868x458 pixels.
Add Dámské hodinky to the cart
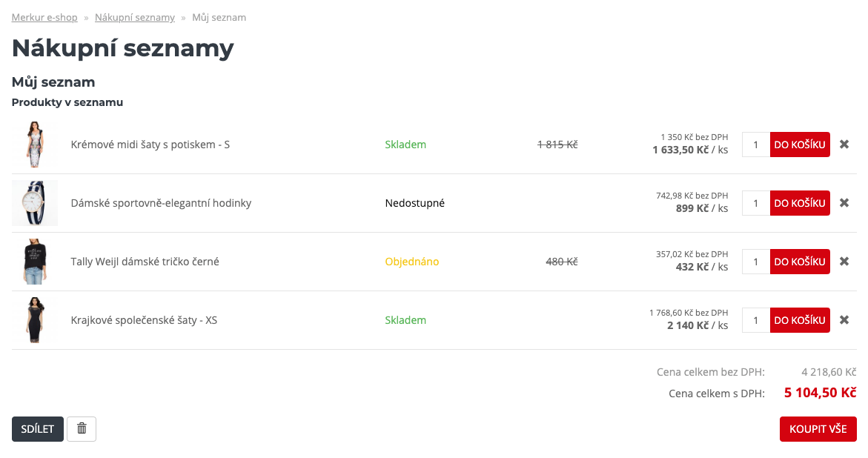click(x=800, y=203)
